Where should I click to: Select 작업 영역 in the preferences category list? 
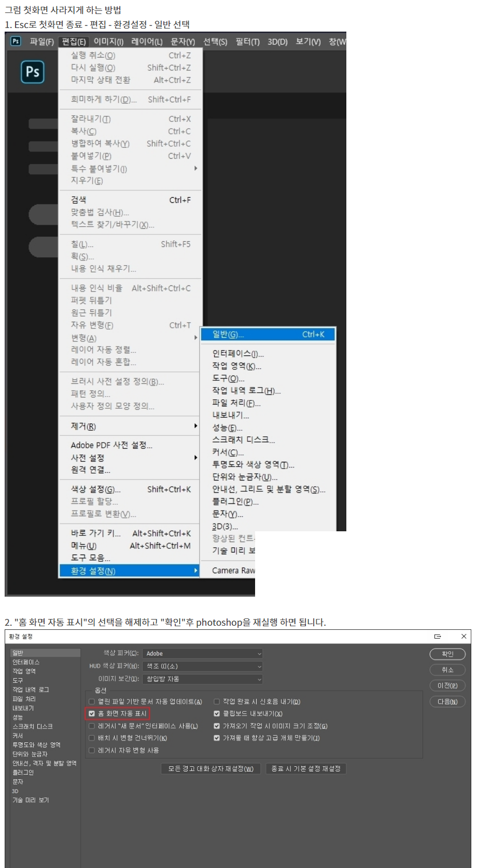coord(24,671)
